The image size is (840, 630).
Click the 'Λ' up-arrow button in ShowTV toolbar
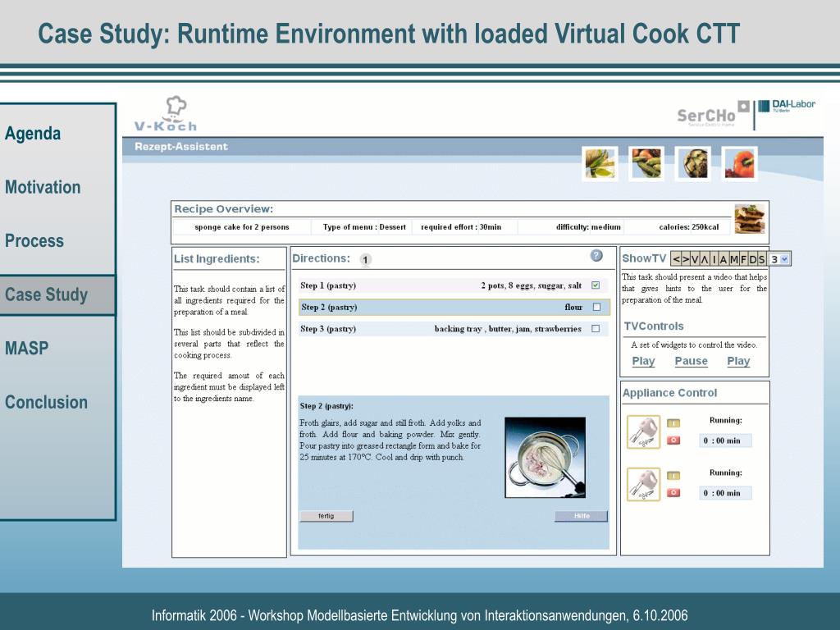[705, 259]
